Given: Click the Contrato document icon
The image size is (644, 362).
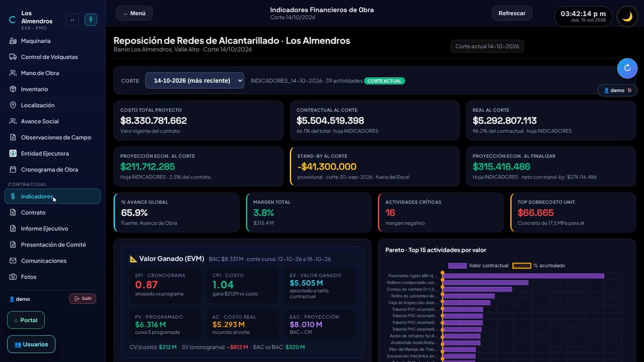Looking at the screenshot, I should click(13, 212).
